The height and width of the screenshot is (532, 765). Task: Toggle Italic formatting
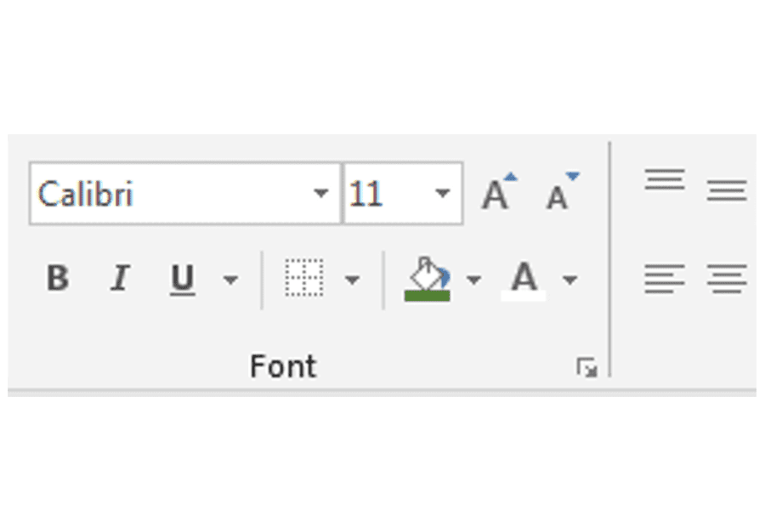coord(120,278)
